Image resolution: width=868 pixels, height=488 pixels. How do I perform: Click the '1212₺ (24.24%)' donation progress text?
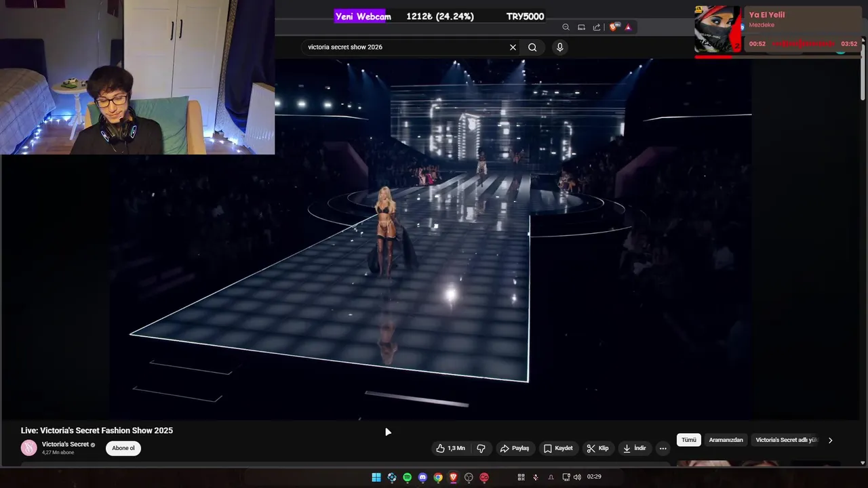pyautogui.click(x=440, y=16)
